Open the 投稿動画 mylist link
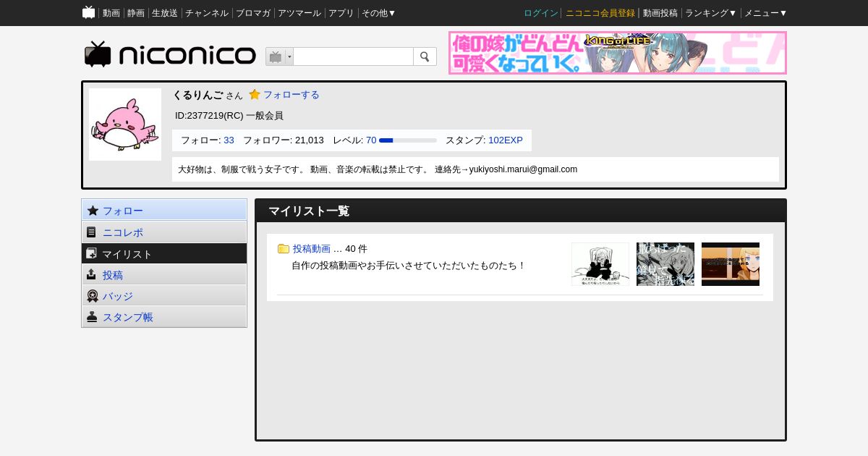 (x=312, y=249)
